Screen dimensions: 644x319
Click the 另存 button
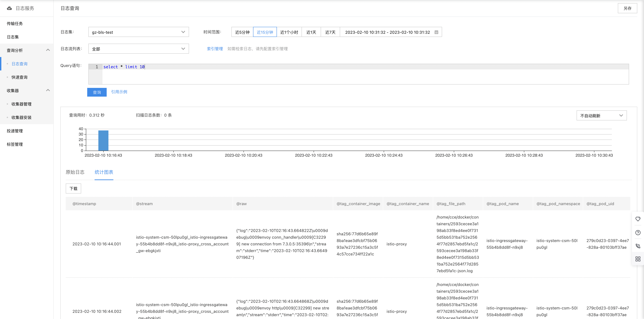point(627,8)
